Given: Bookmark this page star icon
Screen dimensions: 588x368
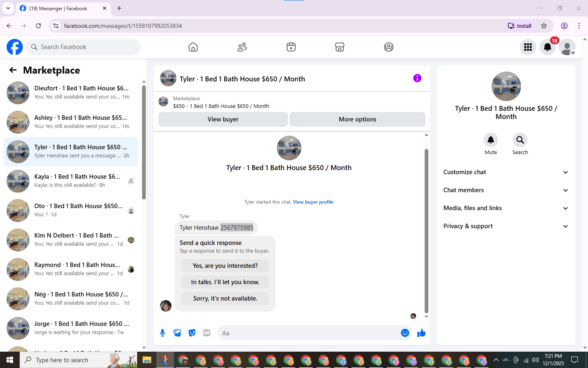Looking at the screenshot, I should point(544,26).
